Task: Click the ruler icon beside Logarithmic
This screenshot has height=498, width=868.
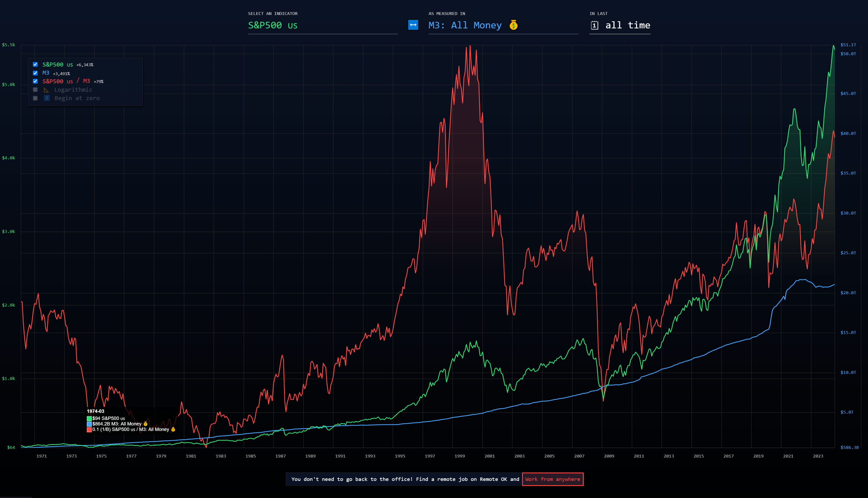Action: click(x=47, y=90)
